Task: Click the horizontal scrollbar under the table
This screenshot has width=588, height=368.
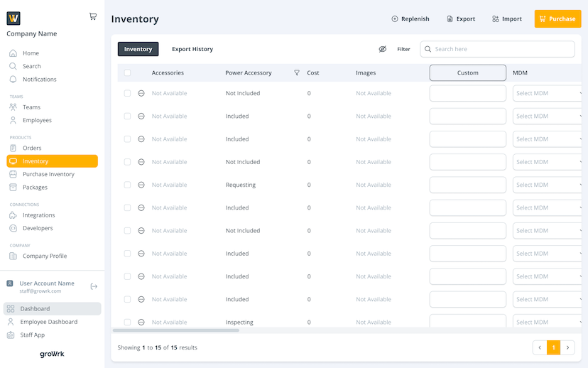Action: [x=176, y=330]
